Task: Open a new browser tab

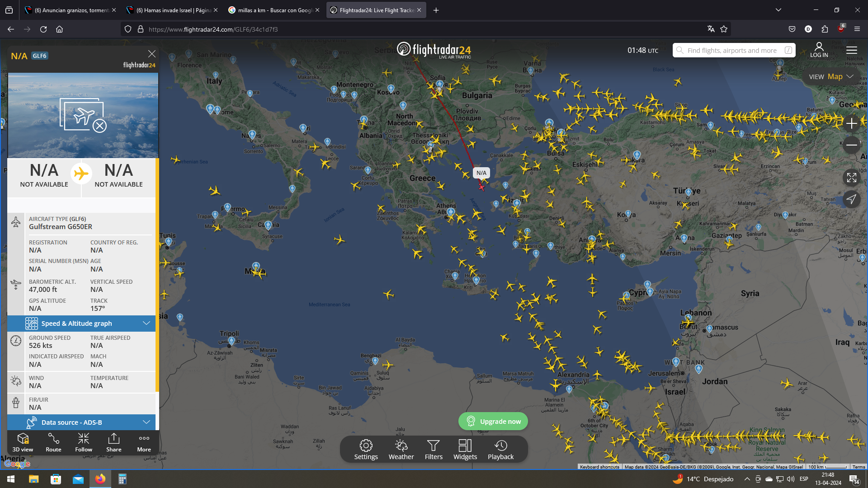Action: pyautogui.click(x=436, y=10)
